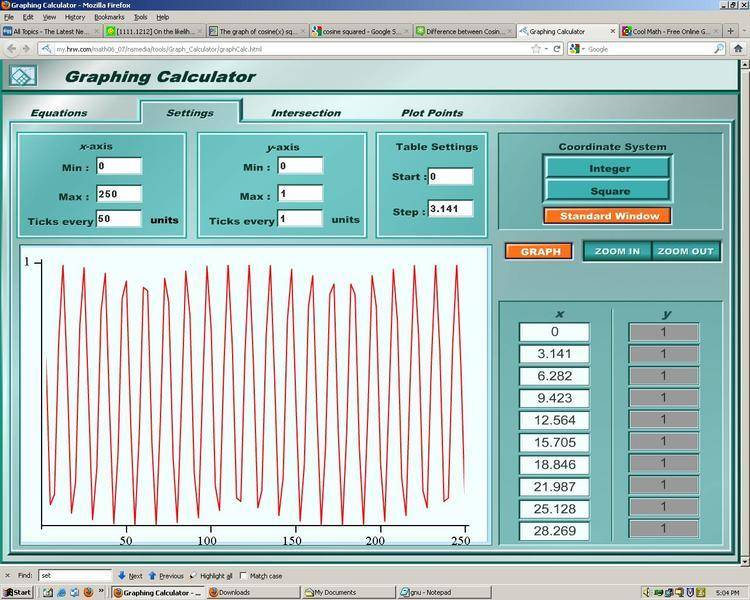The height and width of the screenshot is (600, 750).
Task: Open the Bookmarks menu
Action: tap(109, 17)
